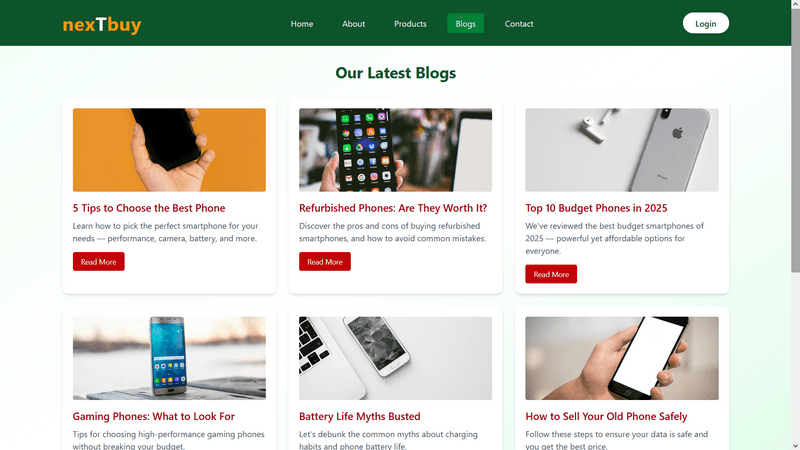Screen dimensions: 800x450
Task: Click the phone beside laptop keyboard image
Action: (395, 358)
